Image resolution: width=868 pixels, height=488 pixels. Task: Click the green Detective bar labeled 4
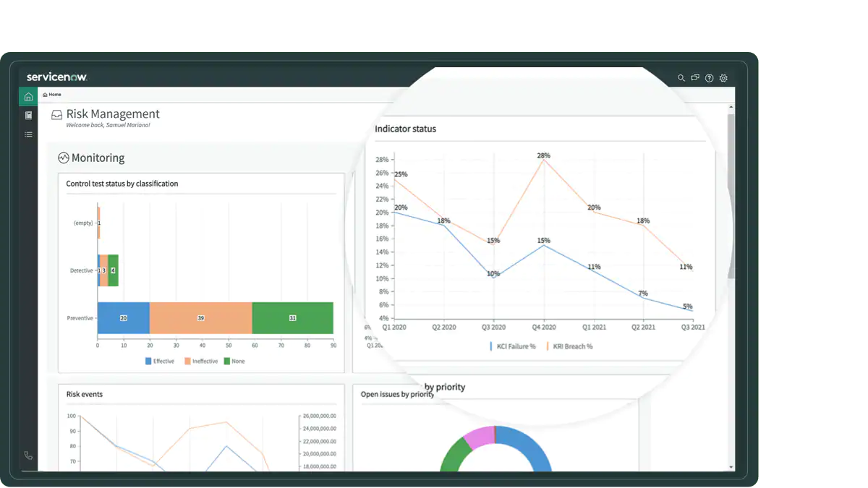click(113, 270)
